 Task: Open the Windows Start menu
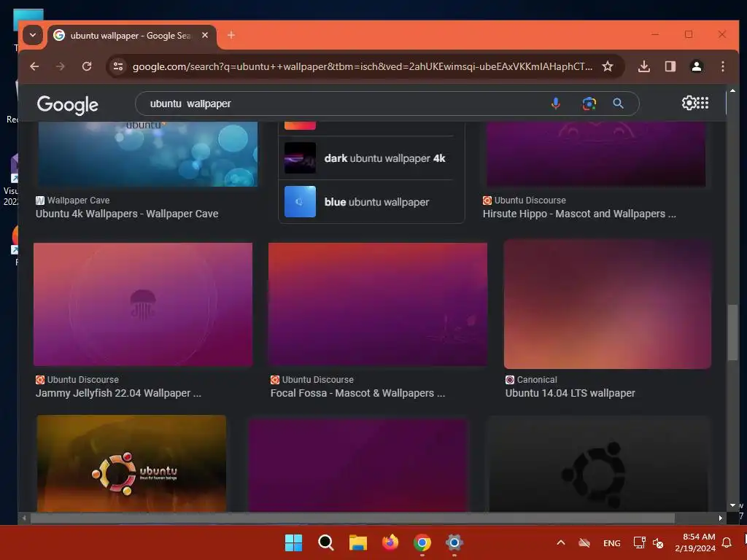coord(293,542)
